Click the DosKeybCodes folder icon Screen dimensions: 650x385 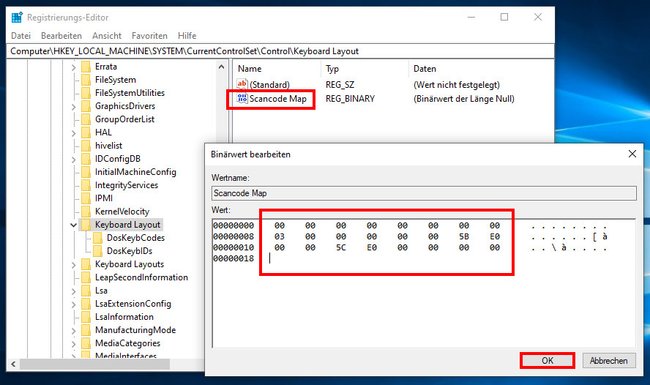[x=98, y=238]
